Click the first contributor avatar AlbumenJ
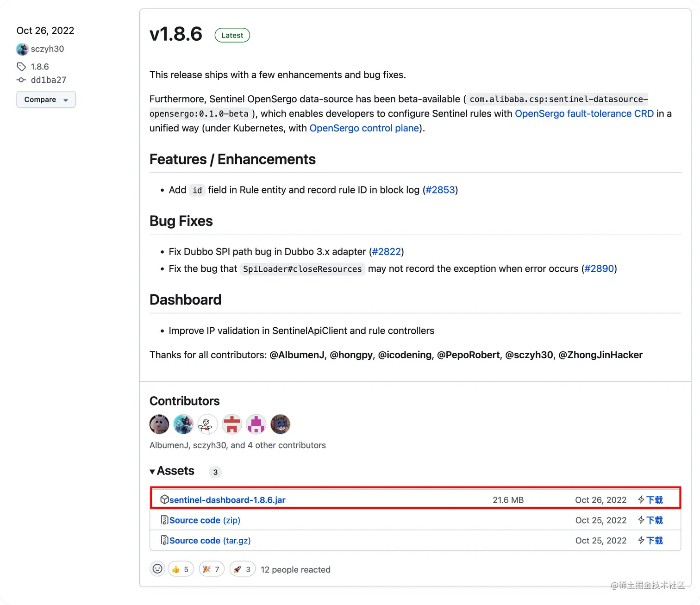700x605 pixels. pos(159,424)
